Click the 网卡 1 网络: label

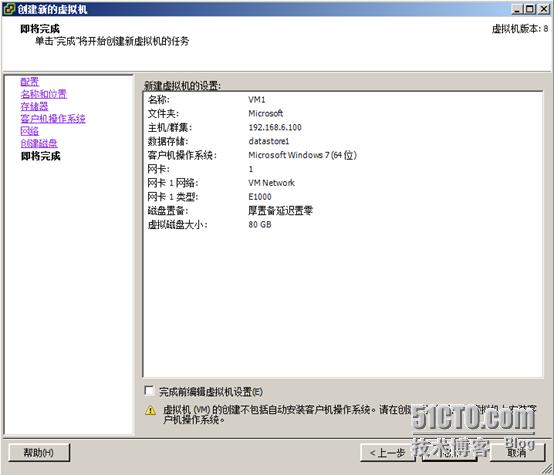[173, 183]
